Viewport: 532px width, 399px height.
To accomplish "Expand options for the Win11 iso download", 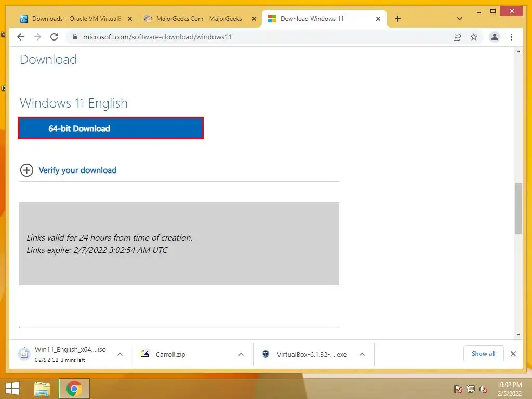I will [x=120, y=354].
